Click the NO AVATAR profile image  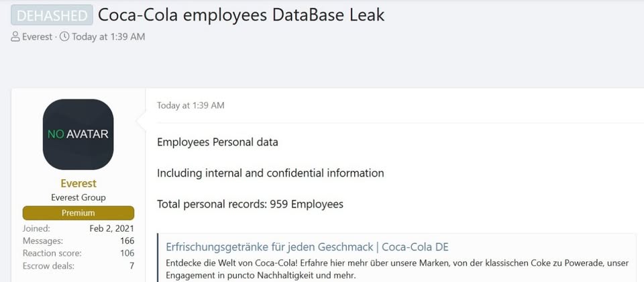78,134
